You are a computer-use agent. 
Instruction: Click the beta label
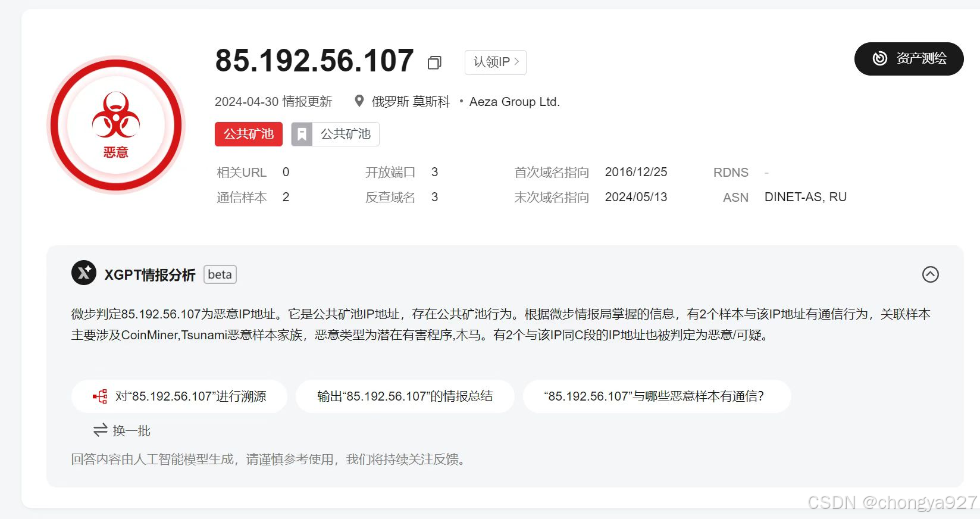220,274
